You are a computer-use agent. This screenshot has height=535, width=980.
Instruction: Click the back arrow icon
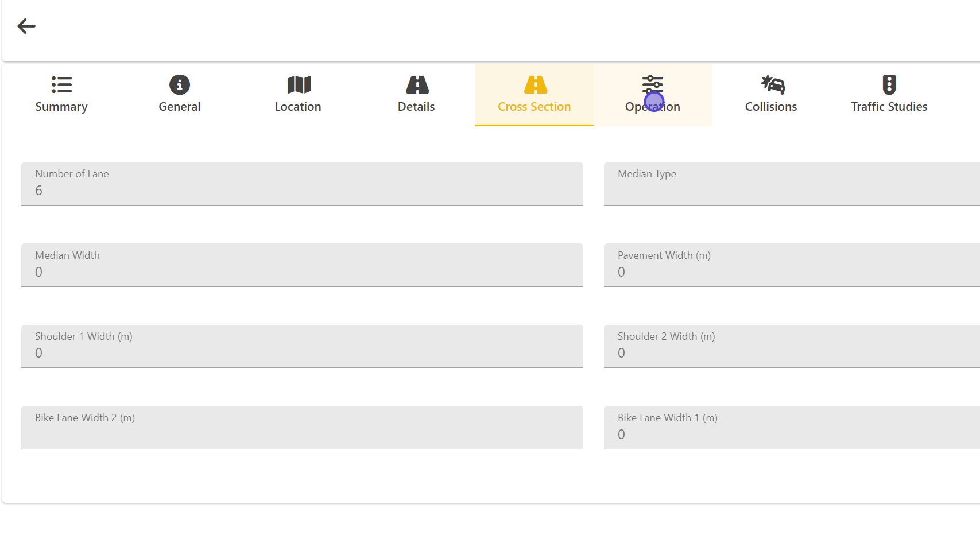pyautogui.click(x=26, y=26)
